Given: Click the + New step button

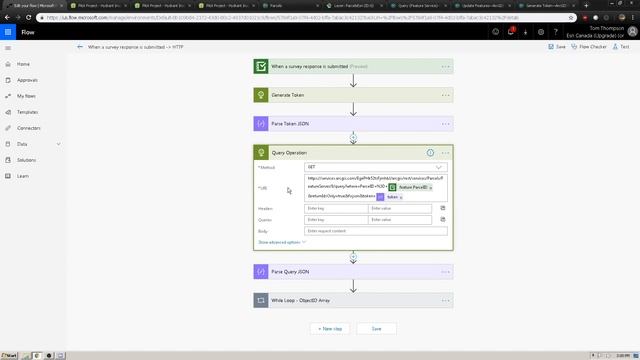Looking at the screenshot, I should coord(330,329).
